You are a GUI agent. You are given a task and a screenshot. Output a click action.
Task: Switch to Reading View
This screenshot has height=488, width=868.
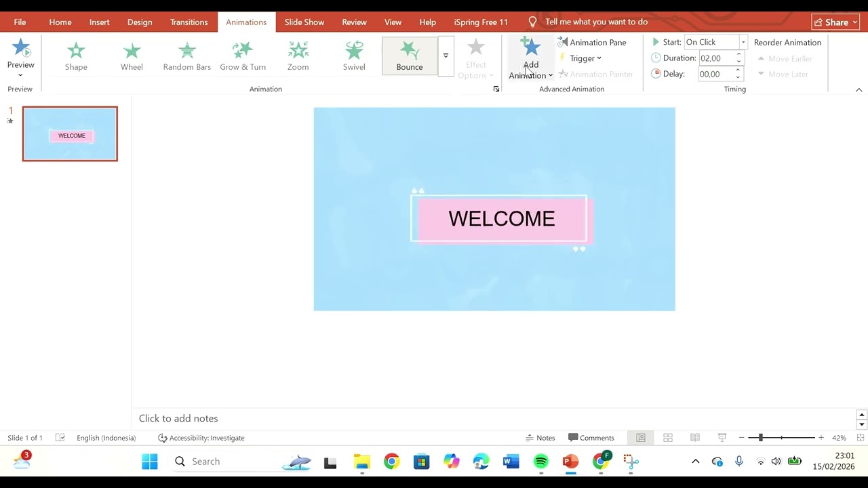[695, 438]
